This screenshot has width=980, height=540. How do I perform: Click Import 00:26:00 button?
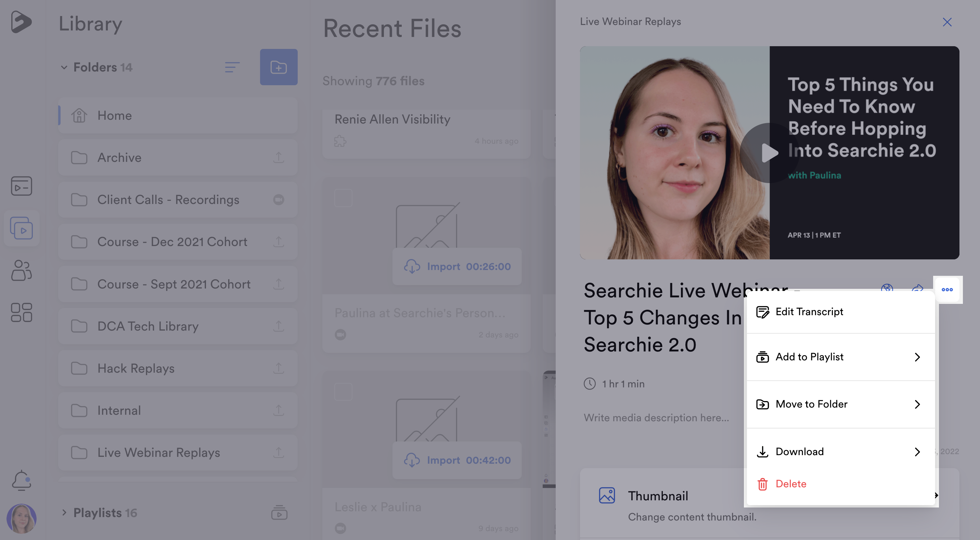click(x=457, y=266)
